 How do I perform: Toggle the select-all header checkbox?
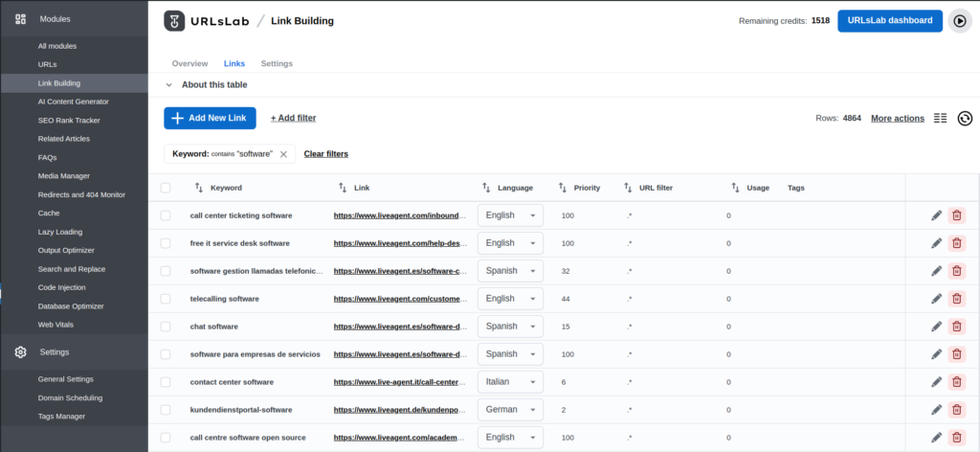[x=165, y=188]
